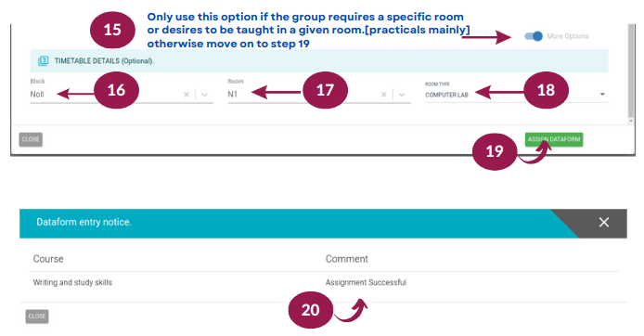644x336 pixels.
Task: Click the dialog's vertical scrollbar
Action: coord(631,70)
